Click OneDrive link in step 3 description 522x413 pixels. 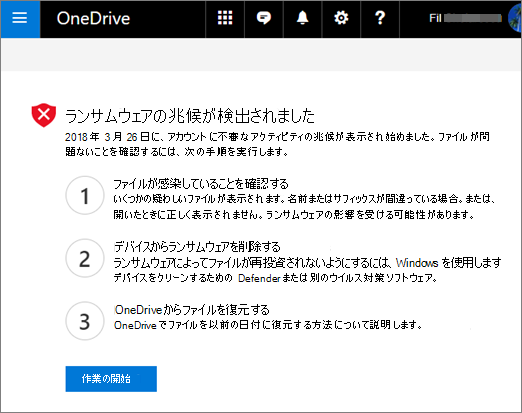(x=135, y=325)
